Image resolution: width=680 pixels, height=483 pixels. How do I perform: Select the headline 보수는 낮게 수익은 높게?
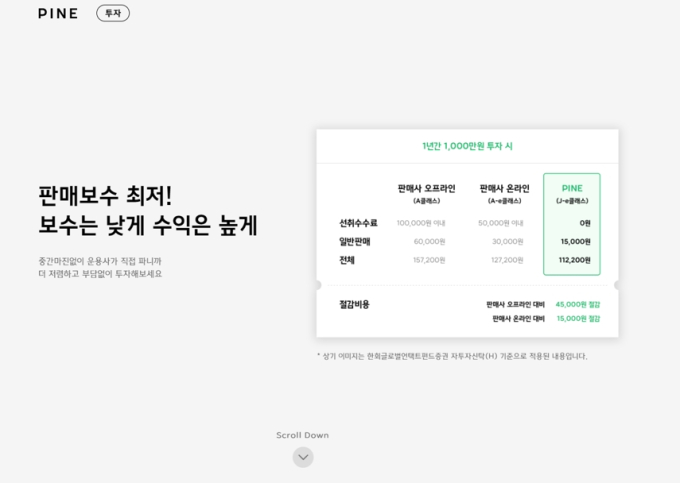coord(148,225)
